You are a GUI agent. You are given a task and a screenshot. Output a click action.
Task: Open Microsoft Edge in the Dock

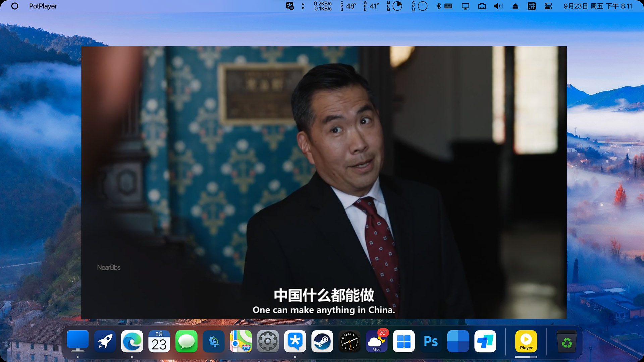tap(132, 341)
